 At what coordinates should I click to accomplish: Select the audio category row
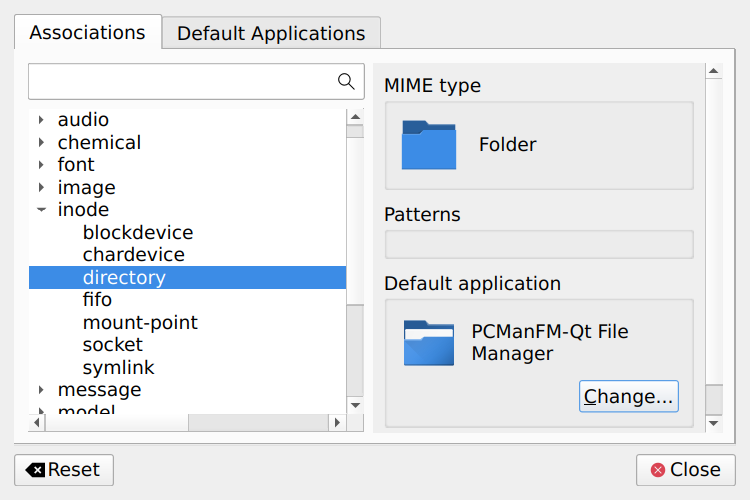188,120
